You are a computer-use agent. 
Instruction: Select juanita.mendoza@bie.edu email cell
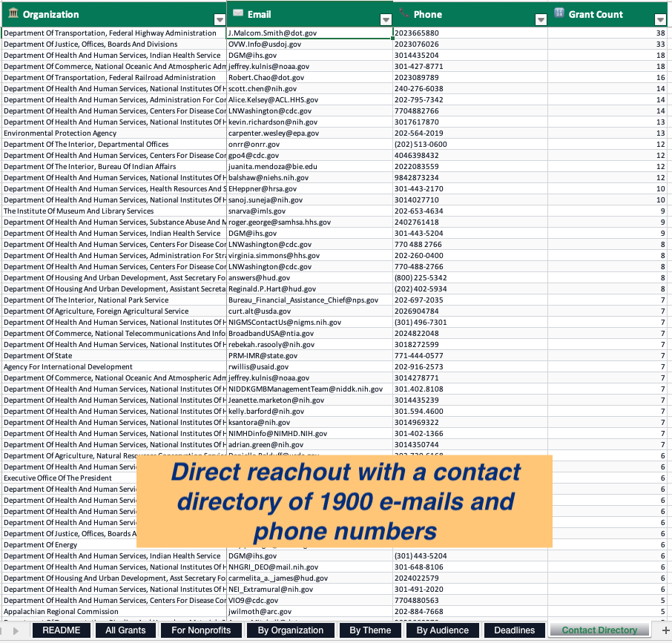[309, 167]
